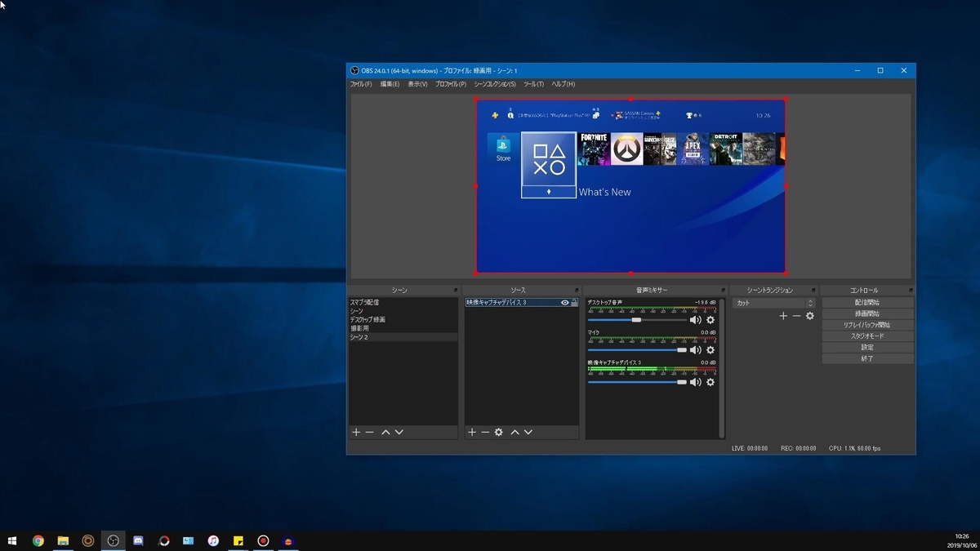Click audio mixer vertical scrollbar
The image size is (980, 551).
point(721,367)
